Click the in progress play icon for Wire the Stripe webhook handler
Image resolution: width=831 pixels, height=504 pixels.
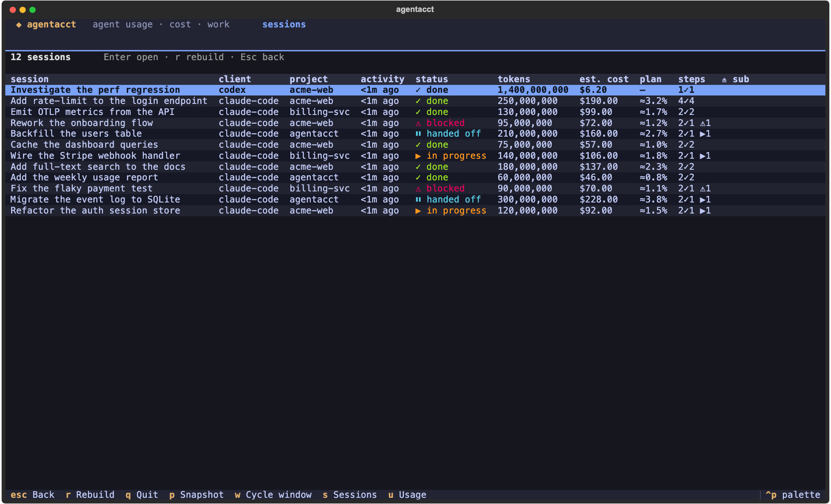(418, 156)
